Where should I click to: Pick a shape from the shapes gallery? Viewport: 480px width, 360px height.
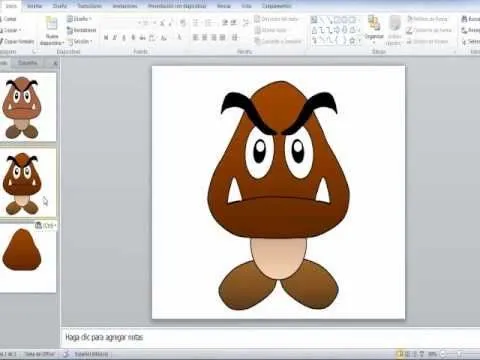pos(336,30)
